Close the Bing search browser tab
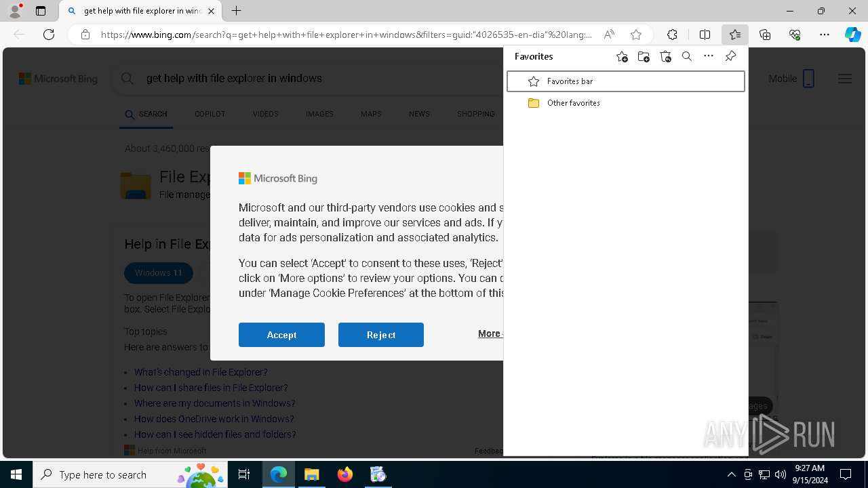 pyautogui.click(x=211, y=11)
